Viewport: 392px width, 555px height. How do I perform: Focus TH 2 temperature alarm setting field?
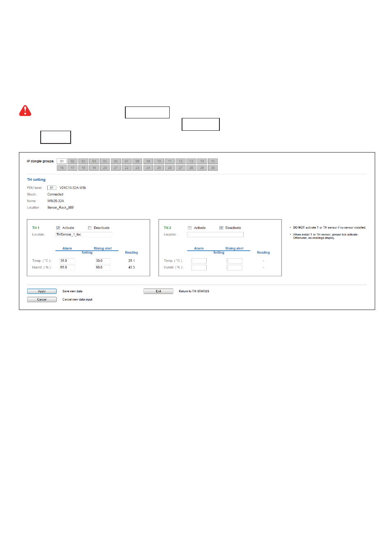click(199, 261)
